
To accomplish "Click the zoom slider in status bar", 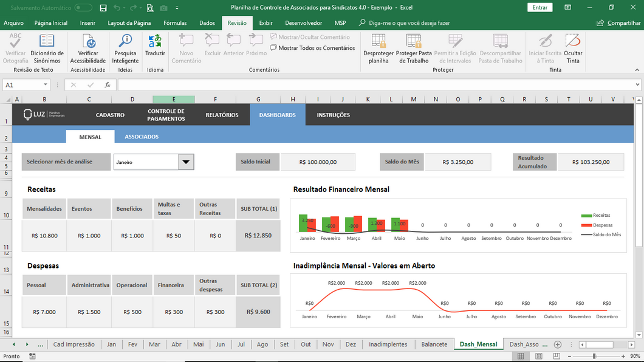I will pos(594,356).
